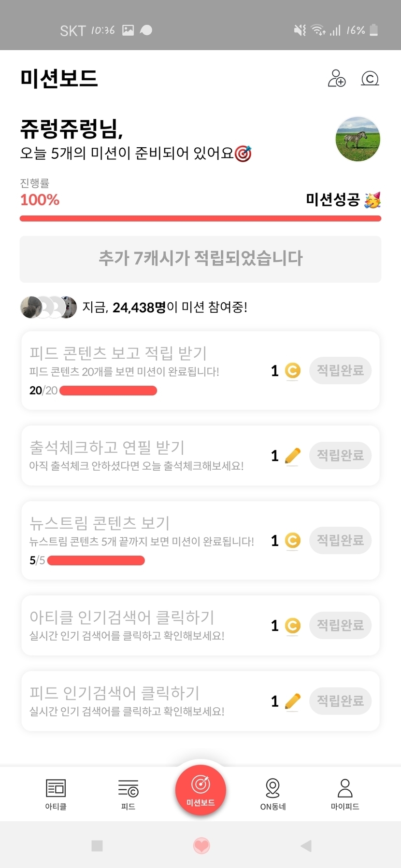
Task: Tap the add friend icon in header
Action: pyautogui.click(x=337, y=78)
